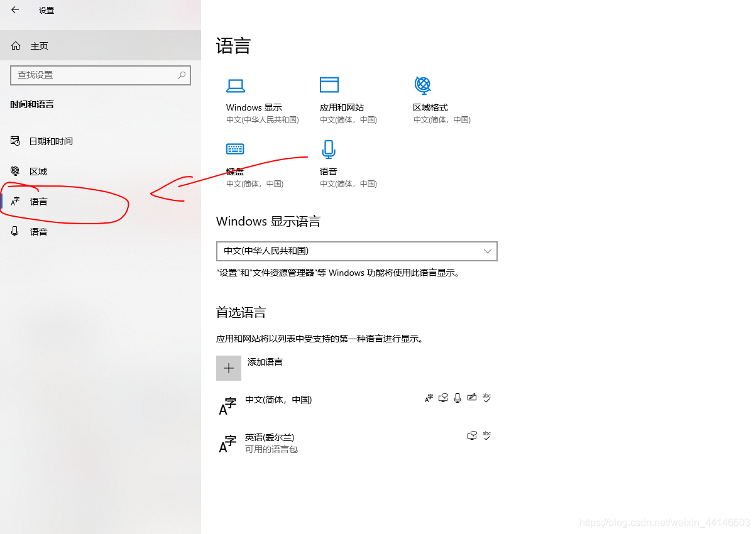Open the 语音 tile label under microphone
The image size is (756, 534).
coord(329,172)
